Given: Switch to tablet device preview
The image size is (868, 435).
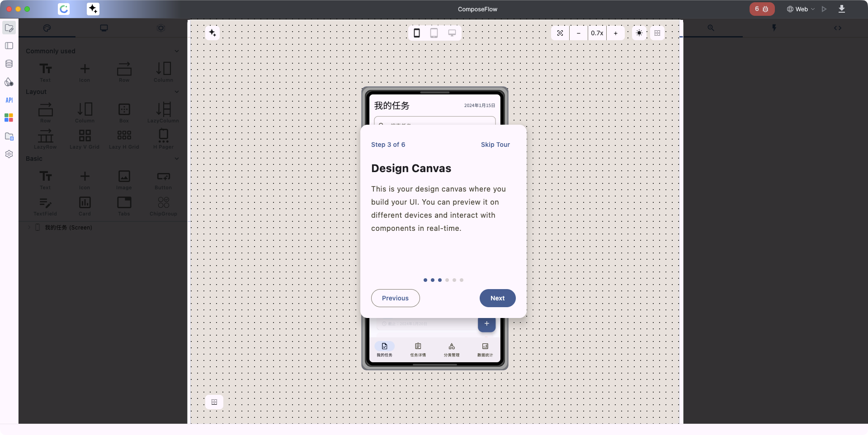Looking at the screenshot, I should tap(434, 33).
